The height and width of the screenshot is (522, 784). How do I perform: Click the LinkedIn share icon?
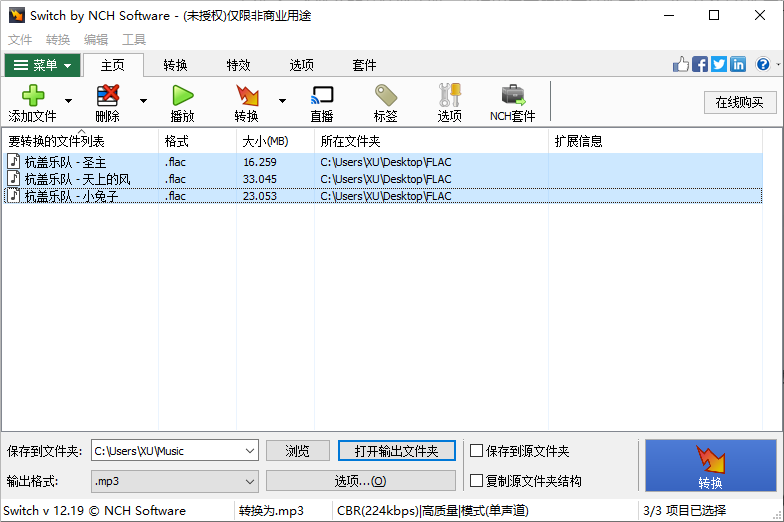[738, 64]
